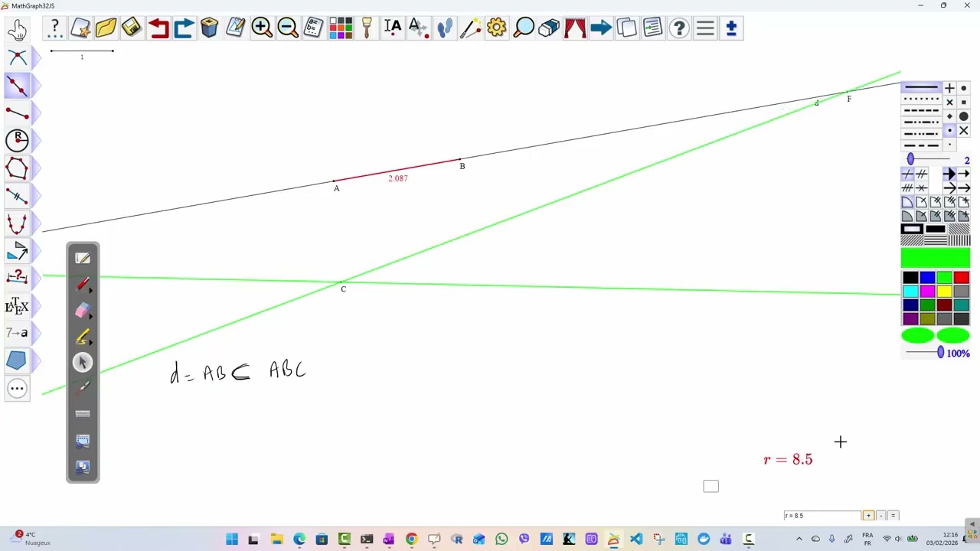Viewport: 980px width, 551px height.
Task: Expand the point tools arrow flyout
Action: (36, 57)
